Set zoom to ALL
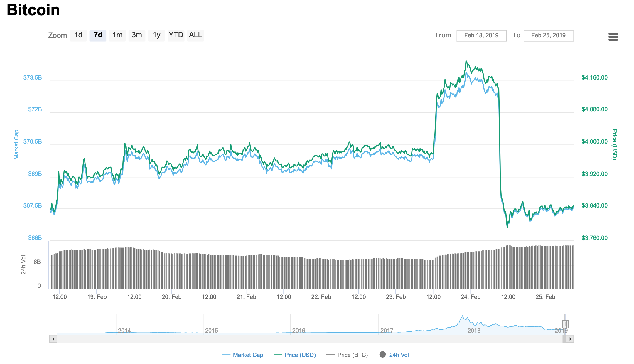This screenshot has width=634, height=364. [x=195, y=35]
